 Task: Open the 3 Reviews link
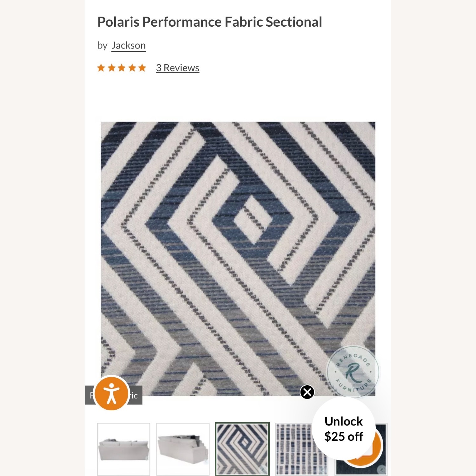(x=177, y=68)
